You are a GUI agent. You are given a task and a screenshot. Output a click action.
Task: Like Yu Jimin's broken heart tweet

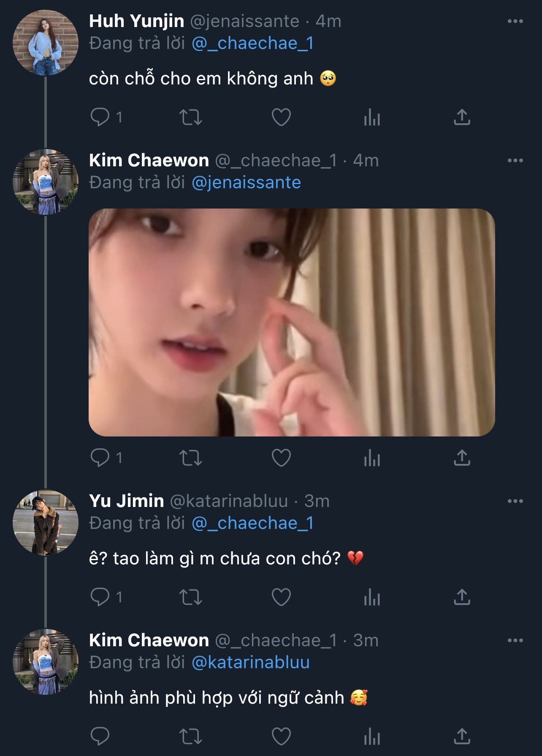(x=281, y=597)
